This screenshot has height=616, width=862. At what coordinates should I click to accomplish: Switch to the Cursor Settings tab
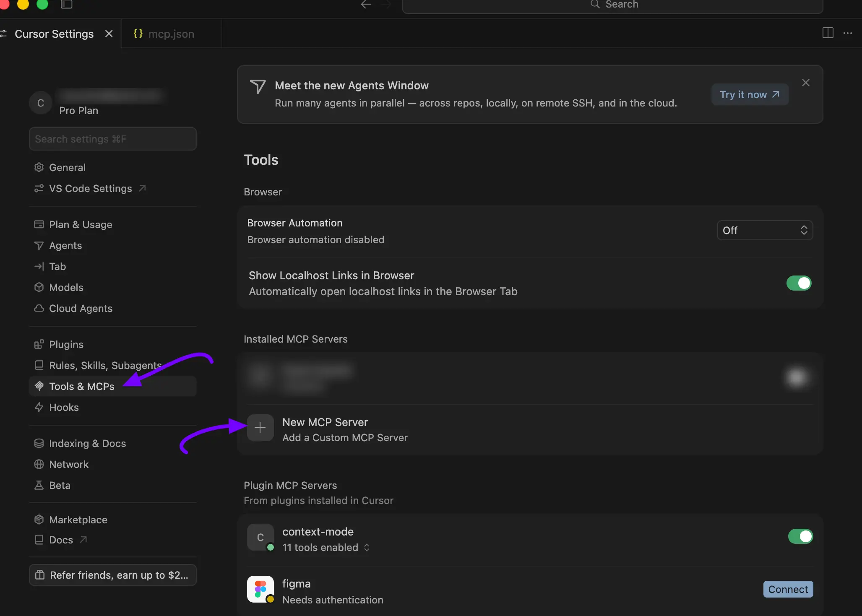tap(54, 34)
